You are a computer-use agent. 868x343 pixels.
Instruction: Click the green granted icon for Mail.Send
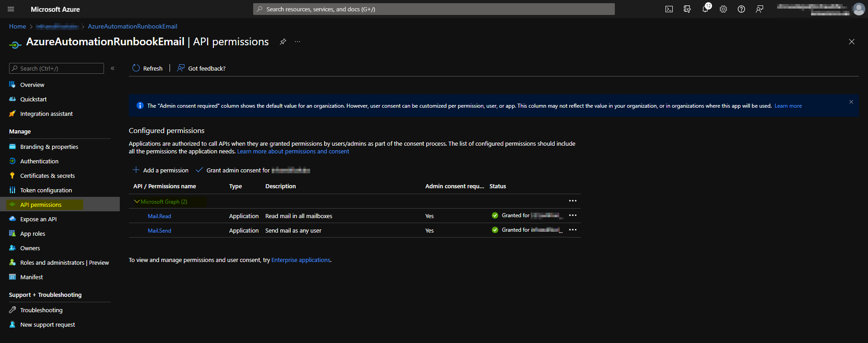click(x=495, y=230)
